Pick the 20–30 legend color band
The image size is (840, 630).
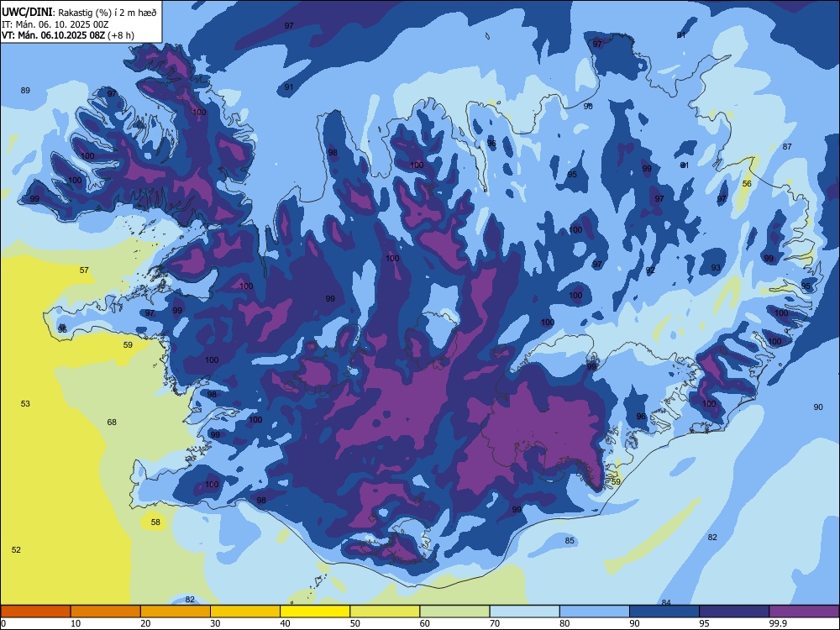click(x=176, y=612)
